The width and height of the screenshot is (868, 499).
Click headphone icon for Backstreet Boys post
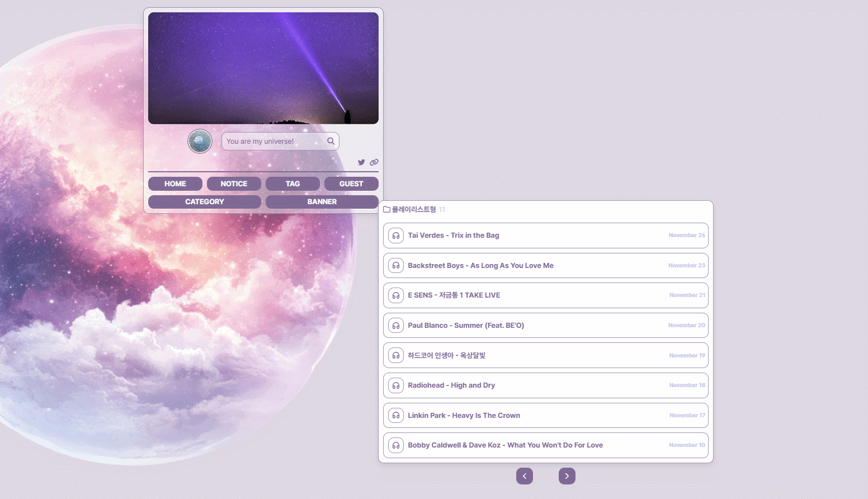coord(396,266)
